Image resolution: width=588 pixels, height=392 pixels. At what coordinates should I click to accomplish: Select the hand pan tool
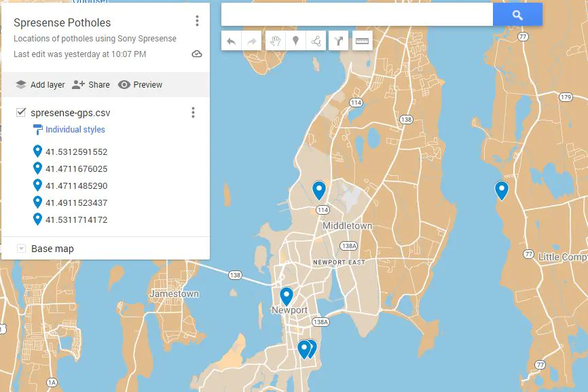click(276, 41)
